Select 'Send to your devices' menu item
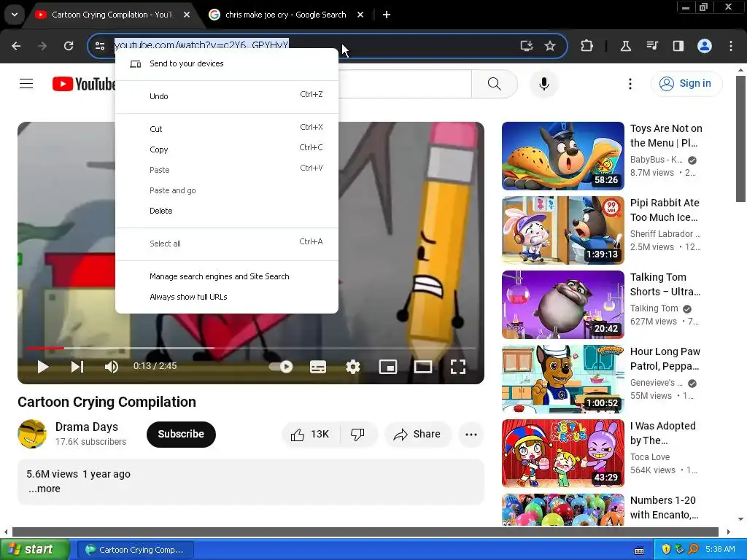 (x=227, y=64)
